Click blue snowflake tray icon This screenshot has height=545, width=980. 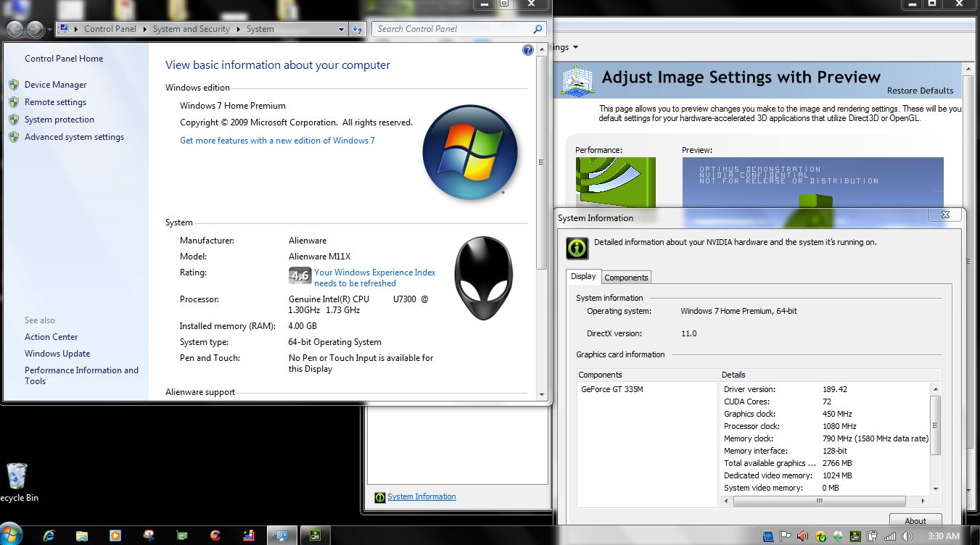pyautogui.click(x=768, y=537)
